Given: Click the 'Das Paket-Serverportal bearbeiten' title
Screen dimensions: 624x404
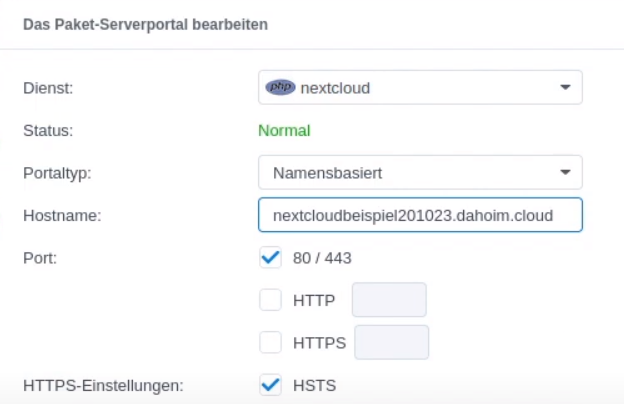Looking at the screenshot, I should click(145, 25).
